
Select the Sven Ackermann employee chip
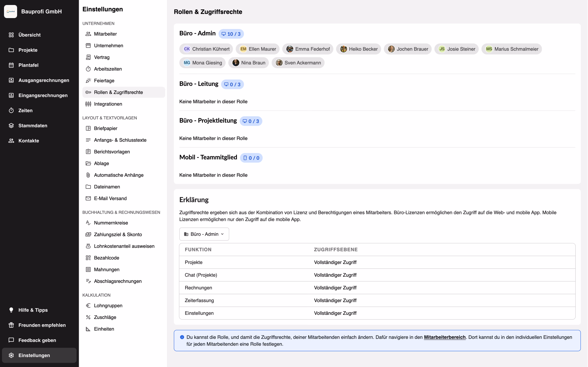pos(298,63)
